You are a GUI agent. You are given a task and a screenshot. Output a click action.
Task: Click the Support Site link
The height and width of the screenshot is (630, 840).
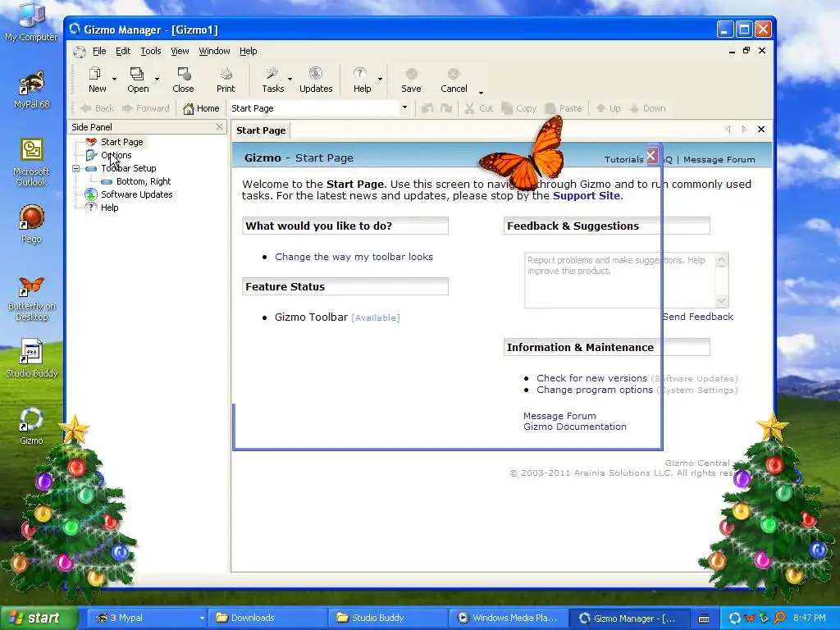pyautogui.click(x=587, y=195)
